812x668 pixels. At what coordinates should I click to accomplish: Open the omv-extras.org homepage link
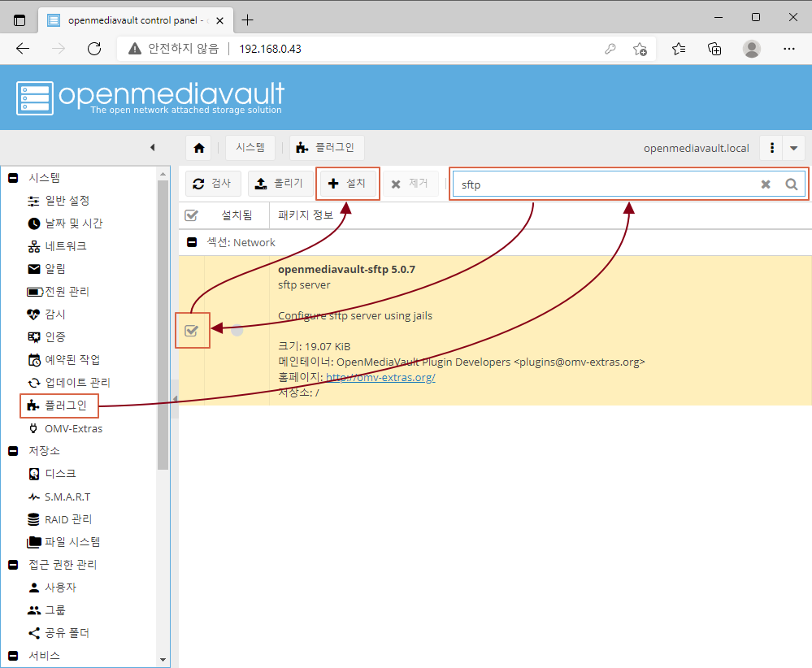click(380, 378)
